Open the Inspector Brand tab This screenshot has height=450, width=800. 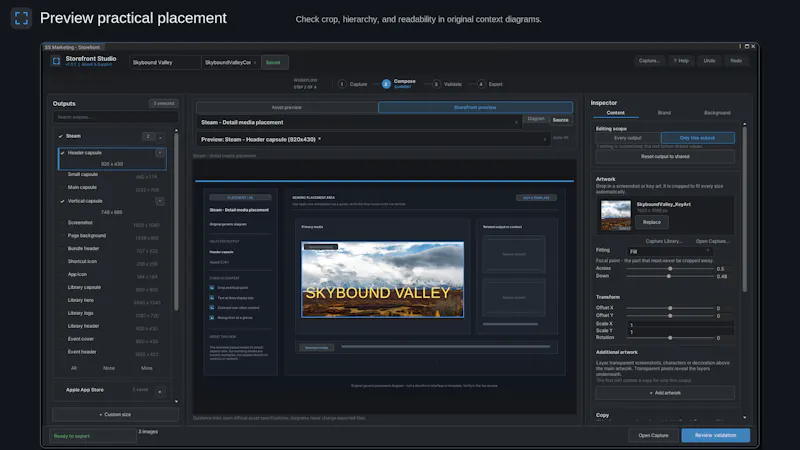[664, 113]
